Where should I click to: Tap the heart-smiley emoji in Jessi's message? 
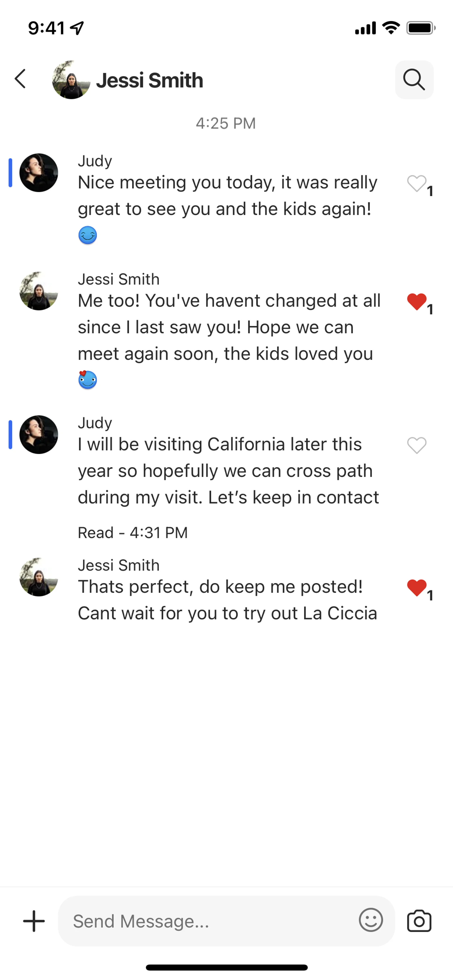[88, 380]
